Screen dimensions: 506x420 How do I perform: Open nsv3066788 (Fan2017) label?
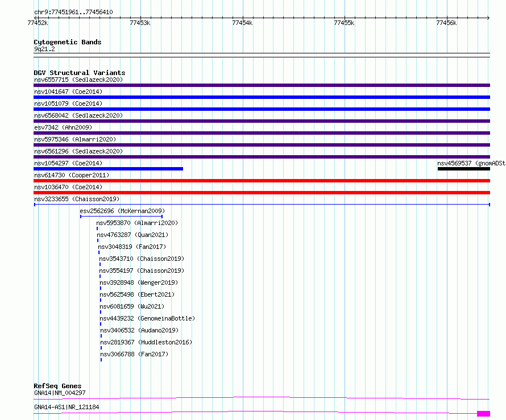pos(134,354)
